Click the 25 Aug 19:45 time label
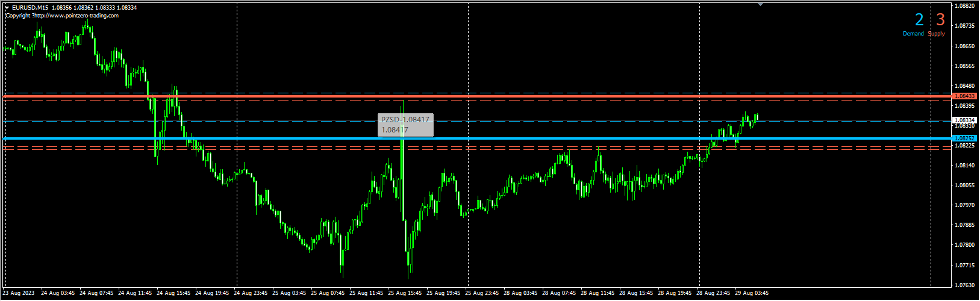Viewport: 980px width, 301px height. pyautogui.click(x=443, y=294)
